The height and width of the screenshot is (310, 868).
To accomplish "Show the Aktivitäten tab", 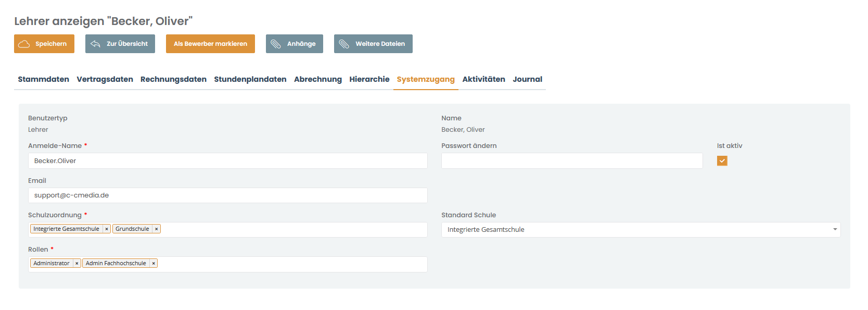I will tap(483, 79).
